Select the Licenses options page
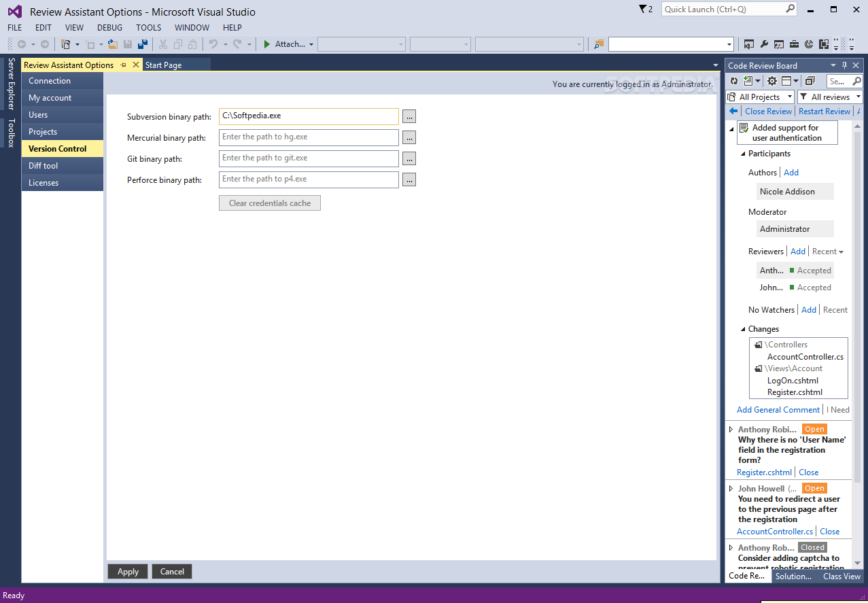This screenshot has height=603, width=868. pyautogui.click(x=63, y=183)
